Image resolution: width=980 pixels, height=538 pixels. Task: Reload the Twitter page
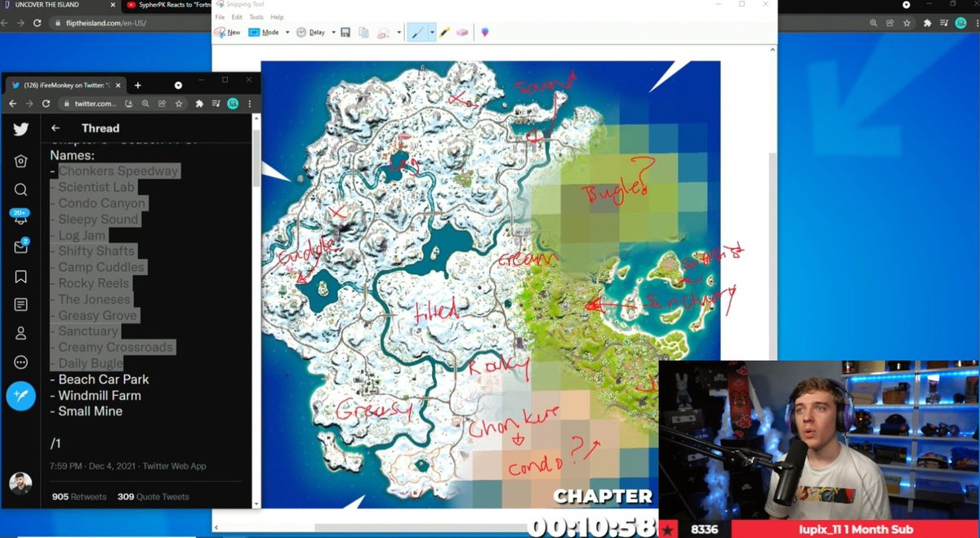tap(46, 104)
